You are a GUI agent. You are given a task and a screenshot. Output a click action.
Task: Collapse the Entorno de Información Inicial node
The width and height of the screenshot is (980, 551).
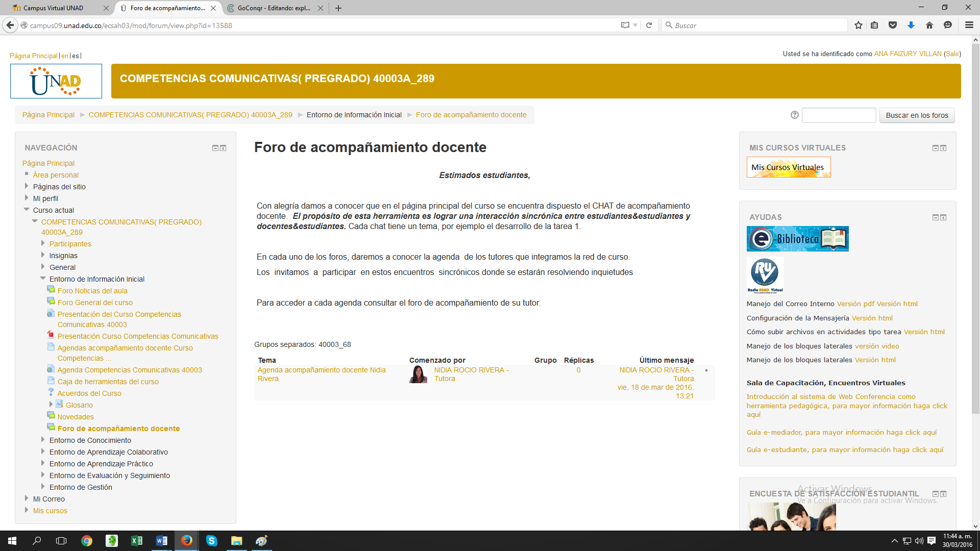pyautogui.click(x=43, y=279)
